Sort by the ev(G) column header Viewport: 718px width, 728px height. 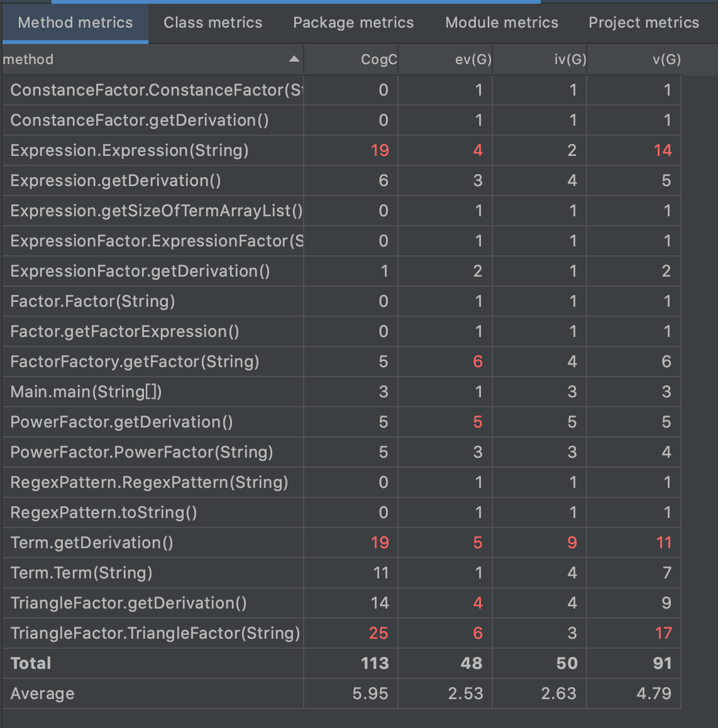473,60
